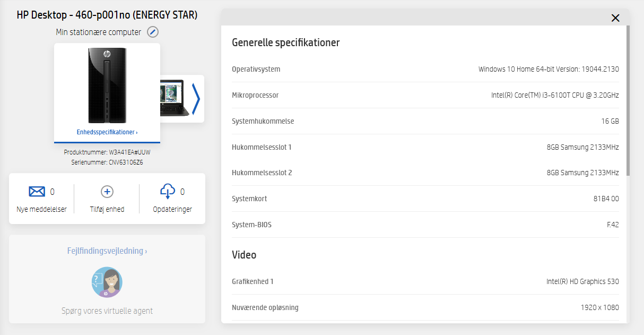Click the F.42 BIOS version value

[x=613, y=225]
